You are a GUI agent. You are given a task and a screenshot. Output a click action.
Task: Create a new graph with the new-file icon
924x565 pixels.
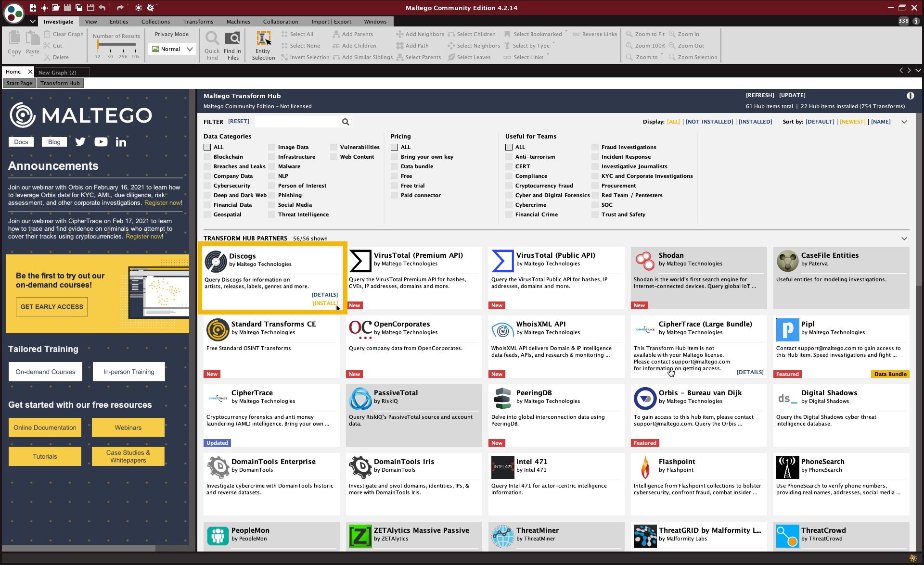click(33, 8)
